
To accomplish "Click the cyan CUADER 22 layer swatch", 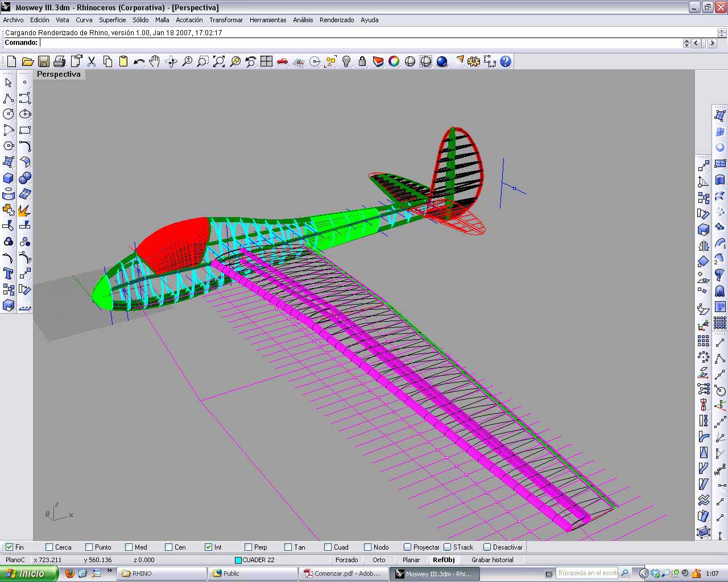I will pos(238,560).
